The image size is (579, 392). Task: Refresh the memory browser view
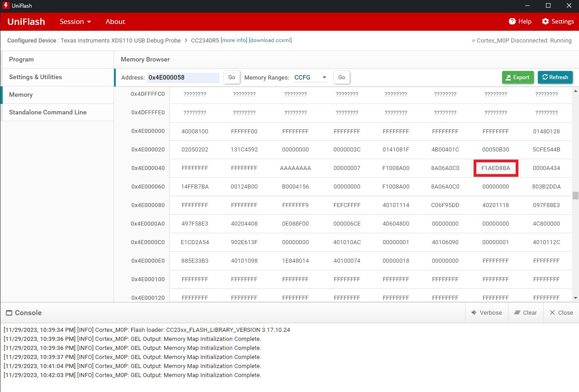555,77
